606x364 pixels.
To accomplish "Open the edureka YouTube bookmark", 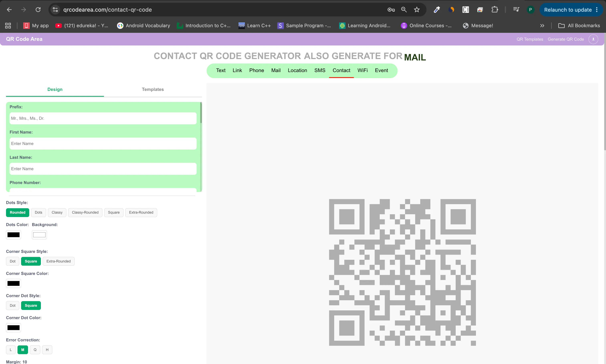I will point(82,25).
